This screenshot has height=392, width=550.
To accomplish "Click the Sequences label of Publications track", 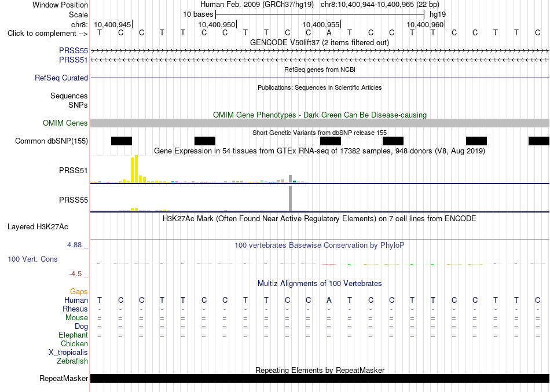I will pyautogui.click(x=69, y=96).
